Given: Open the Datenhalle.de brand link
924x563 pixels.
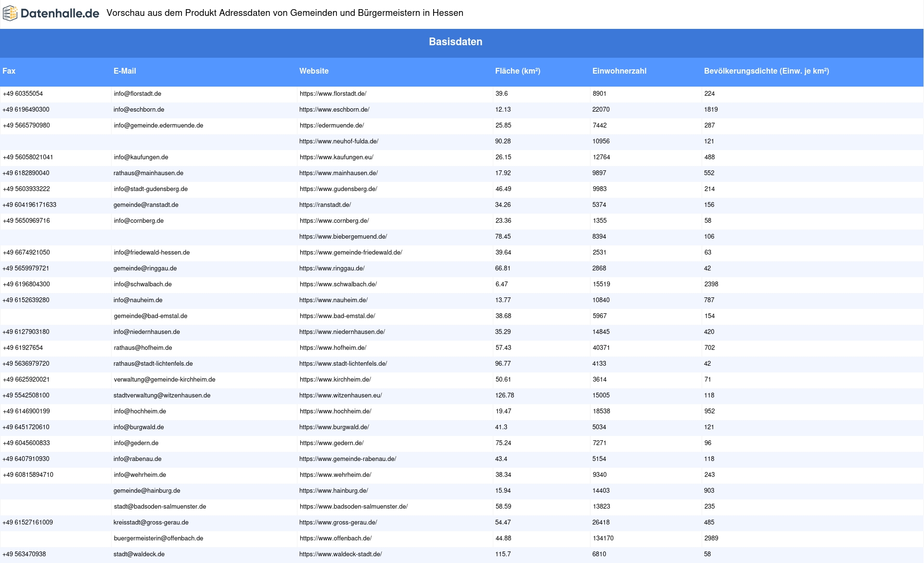Looking at the screenshot, I should 60,13.
